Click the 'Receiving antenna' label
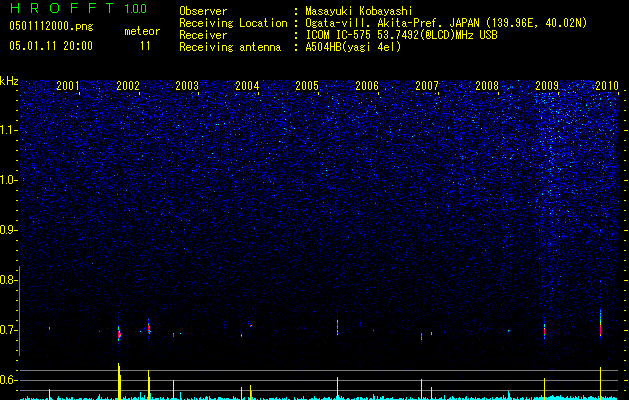The height and width of the screenshot is (400, 629). [x=230, y=47]
